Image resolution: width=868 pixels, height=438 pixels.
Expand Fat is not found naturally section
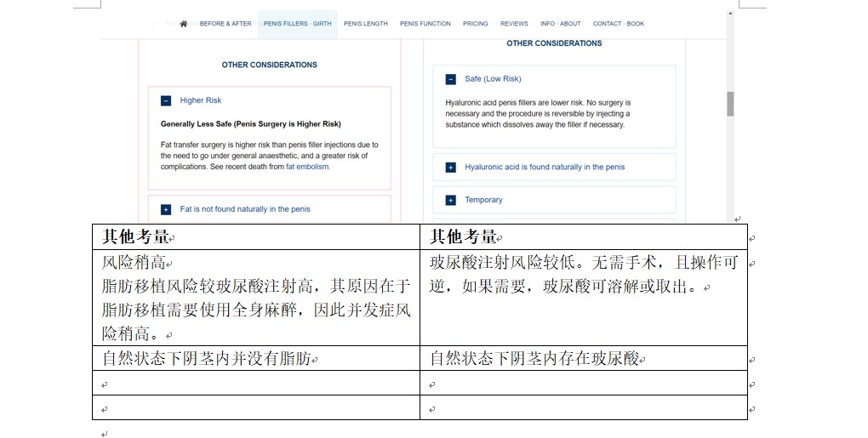[166, 209]
